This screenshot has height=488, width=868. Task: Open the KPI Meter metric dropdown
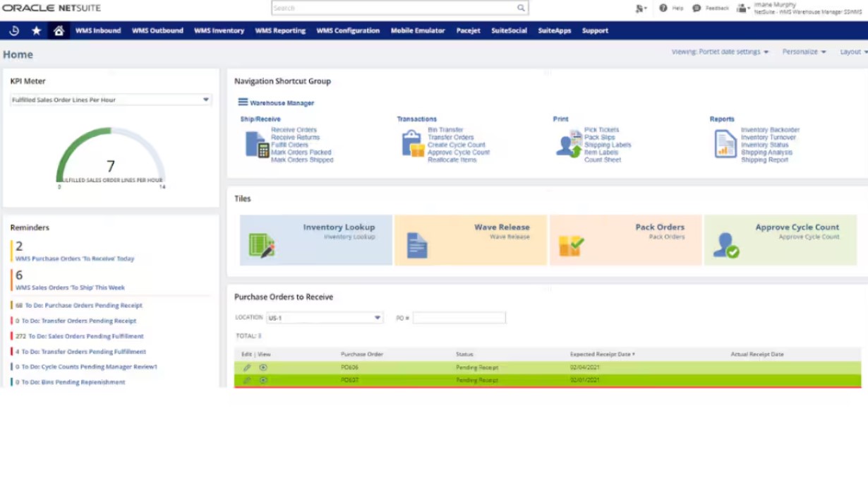tap(207, 100)
